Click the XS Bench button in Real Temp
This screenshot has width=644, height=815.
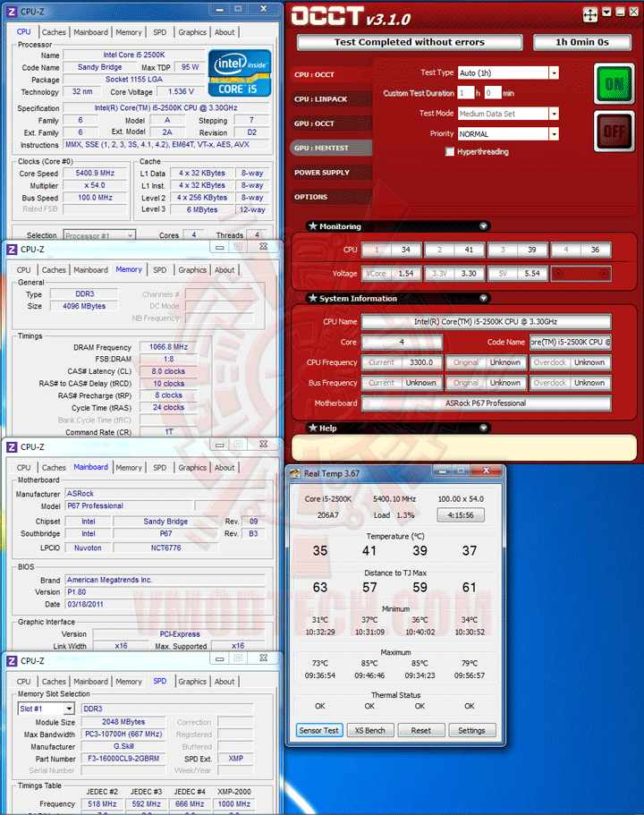370,730
